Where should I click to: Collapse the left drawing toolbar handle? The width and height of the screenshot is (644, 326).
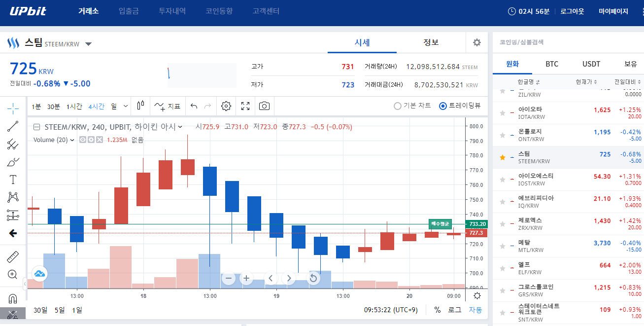(x=25, y=284)
